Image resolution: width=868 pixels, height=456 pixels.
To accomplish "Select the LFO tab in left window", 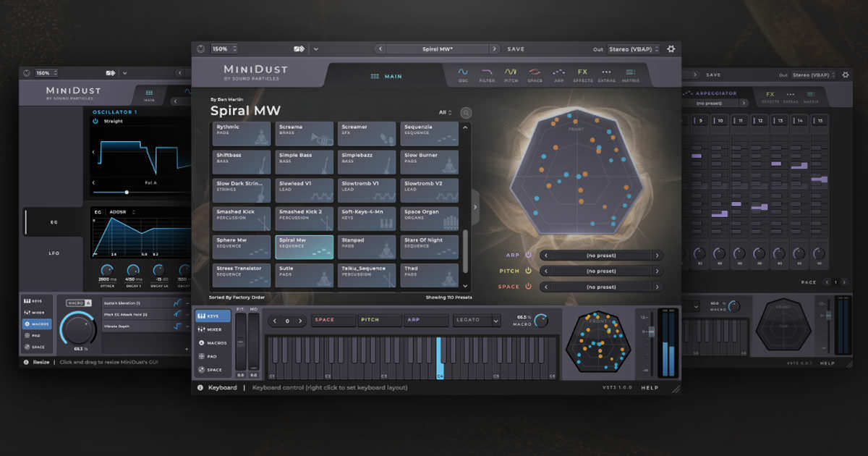I will click(54, 253).
